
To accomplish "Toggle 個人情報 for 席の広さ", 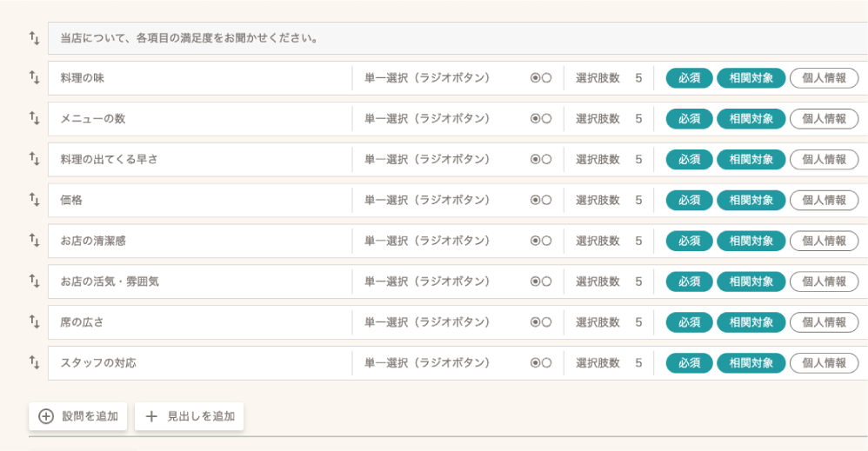I will tap(824, 322).
